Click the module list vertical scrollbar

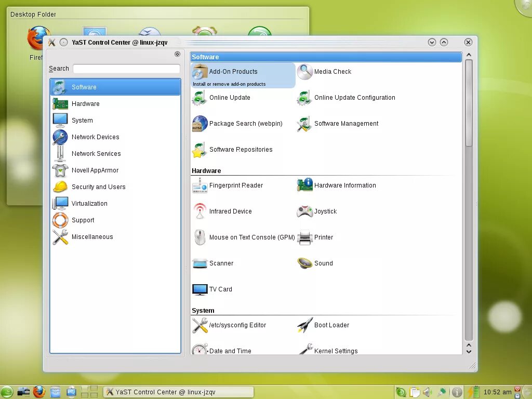pyautogui.click(x=469, y=103)
